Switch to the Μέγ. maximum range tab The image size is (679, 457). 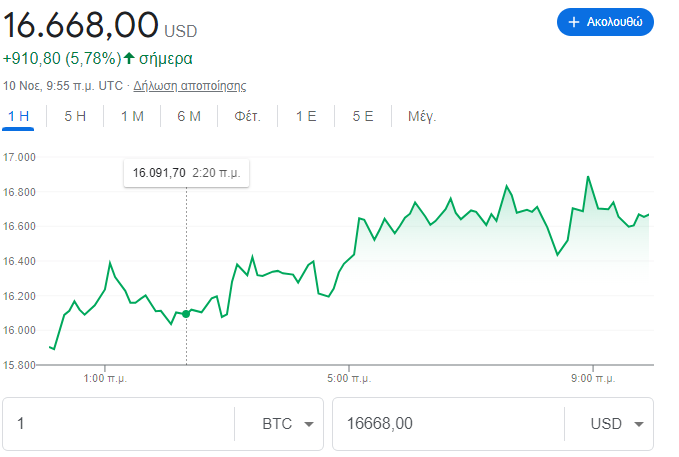422,116
